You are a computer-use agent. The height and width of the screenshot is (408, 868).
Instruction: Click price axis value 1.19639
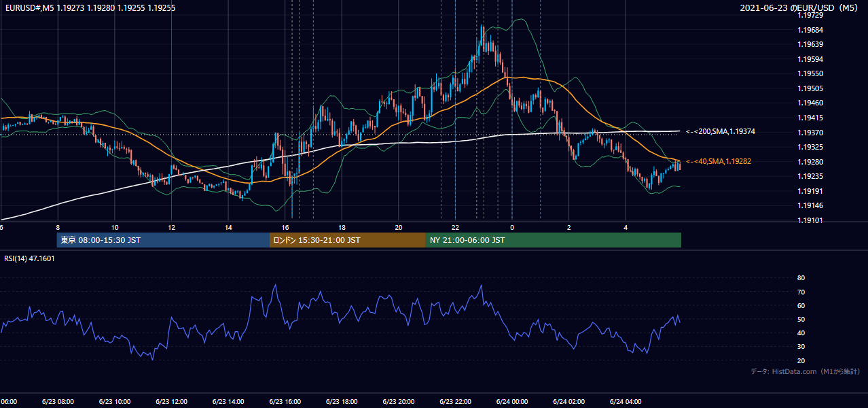810,44
